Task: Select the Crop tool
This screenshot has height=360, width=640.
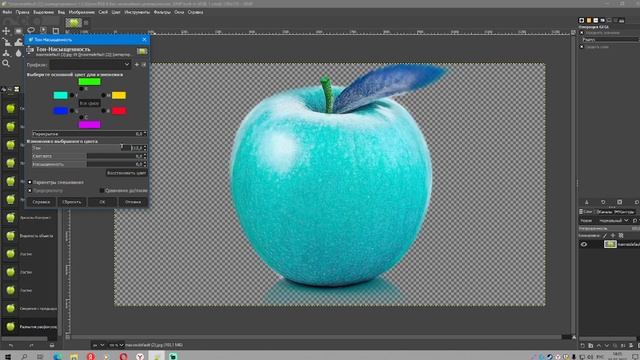Action: (56, 31)
